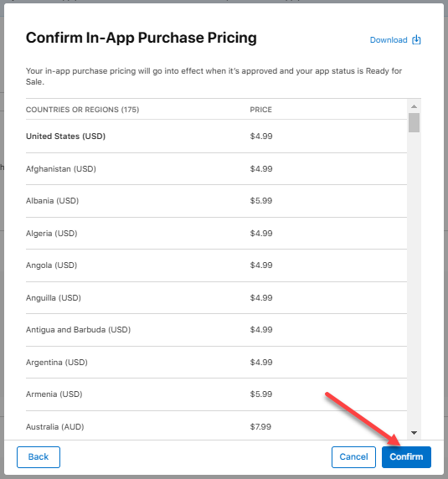Screen dimensions: 448x479
Task: Select the United States (USD) row
Action: click(x=216, y=136)
